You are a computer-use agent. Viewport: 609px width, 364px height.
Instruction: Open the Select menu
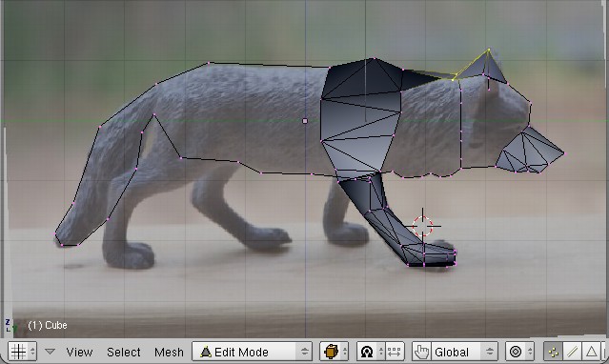(124, 352)
